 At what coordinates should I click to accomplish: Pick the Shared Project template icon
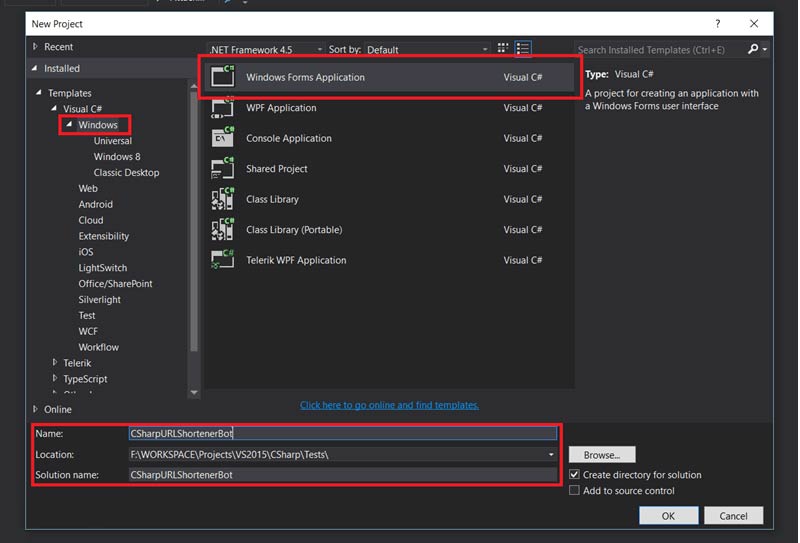point(223,169)
